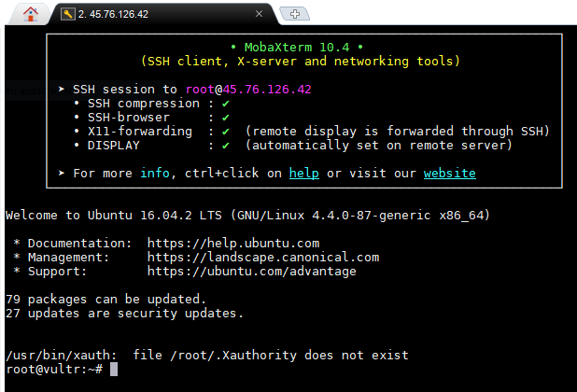Click the root@vultr:~# prompt text
Screen dimensions: 577x392
[x=54, y=370]
